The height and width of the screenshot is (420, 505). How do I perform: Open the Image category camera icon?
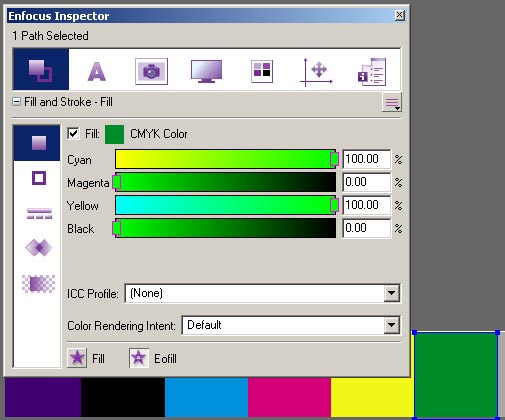pos(151,71)
